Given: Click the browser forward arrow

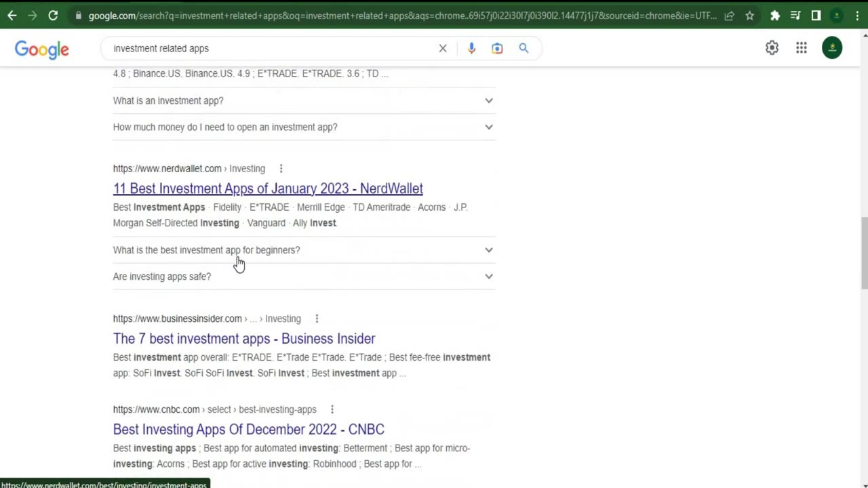Looking at the screenshot, I should coord(33,15).
